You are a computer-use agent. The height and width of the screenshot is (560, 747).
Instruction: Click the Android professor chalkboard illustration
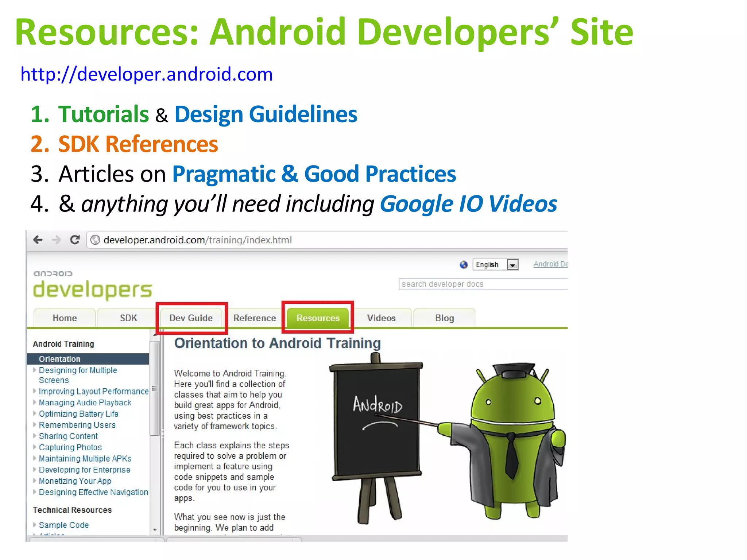tap(447, 439)
